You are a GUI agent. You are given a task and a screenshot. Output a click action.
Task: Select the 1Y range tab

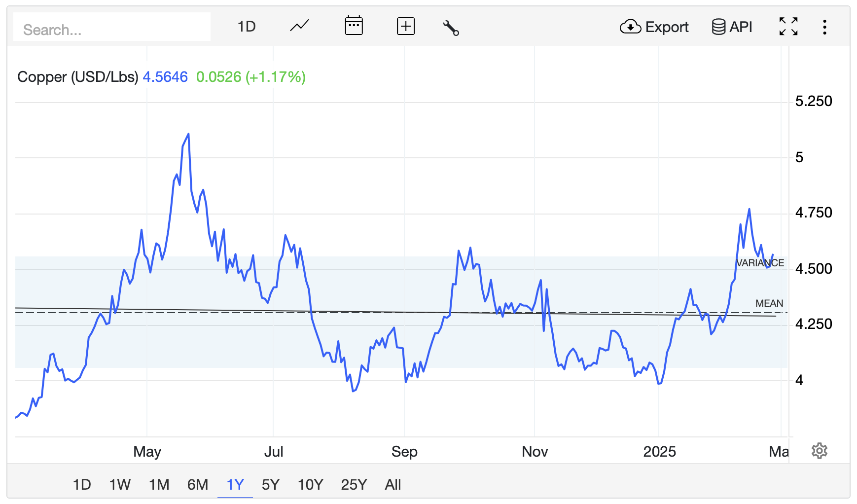coord(235,485)
